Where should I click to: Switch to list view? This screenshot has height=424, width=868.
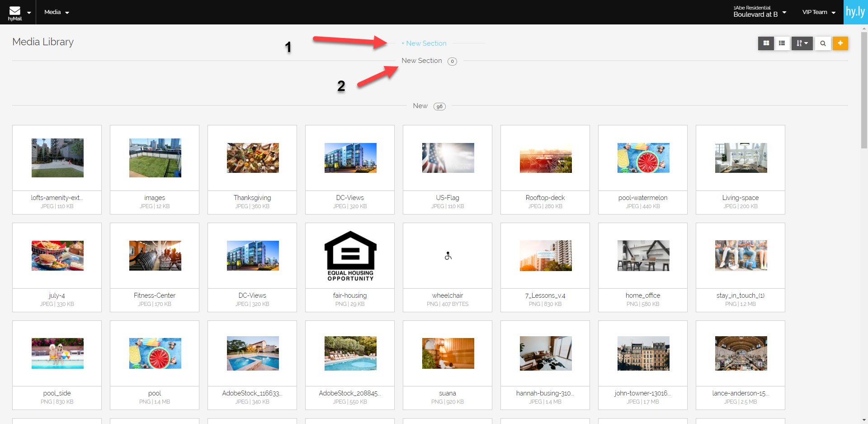pyautogui.click(x=782, y=43)
